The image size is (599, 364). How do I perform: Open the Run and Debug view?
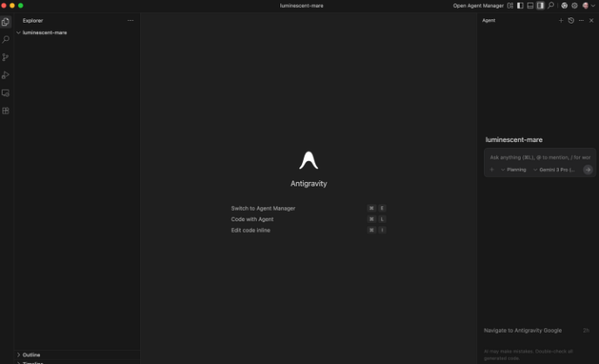[6, 75]
